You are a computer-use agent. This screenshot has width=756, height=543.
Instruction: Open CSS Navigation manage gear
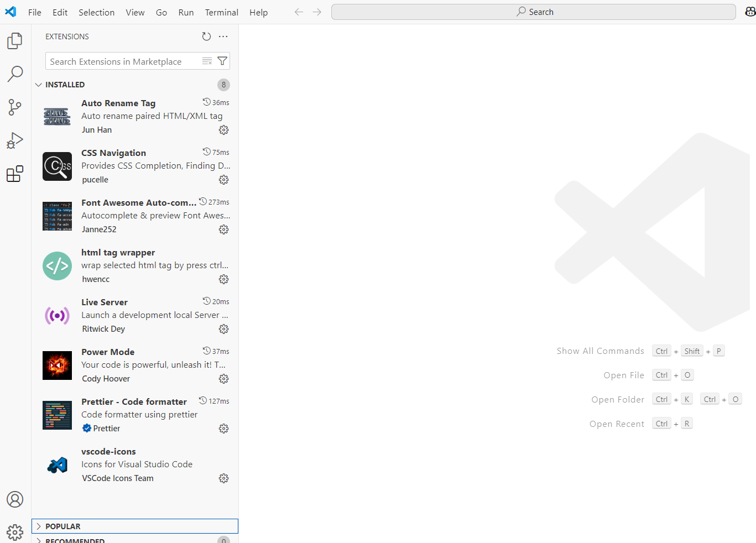pyautogui.click(x=223, y=180)
